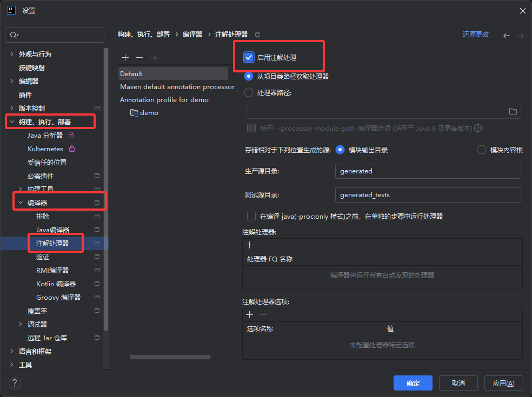
Task: Click the remove profile minus icon
Action: 139,58
